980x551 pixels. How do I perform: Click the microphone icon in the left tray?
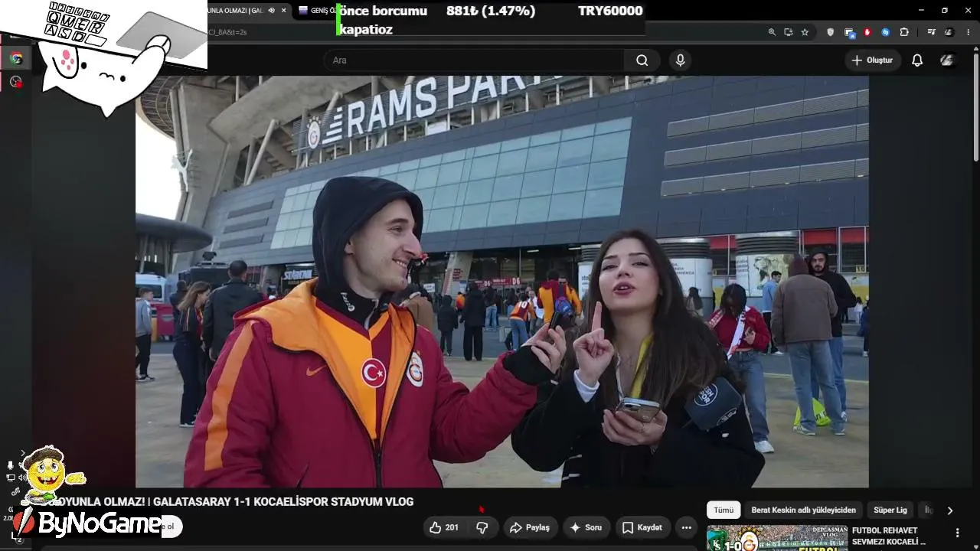pos(11,465)
